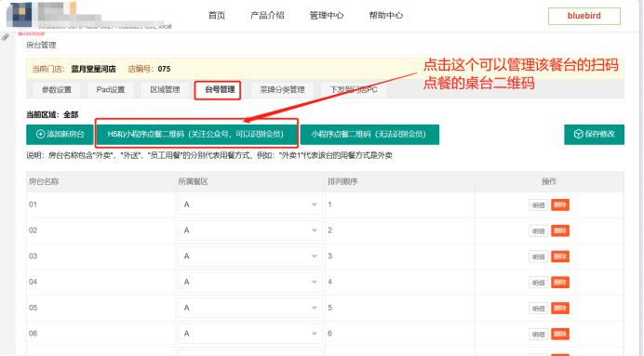Click 当前区域: 全部 label
This screenshot has height=356, width=644.
click(52, 115)
